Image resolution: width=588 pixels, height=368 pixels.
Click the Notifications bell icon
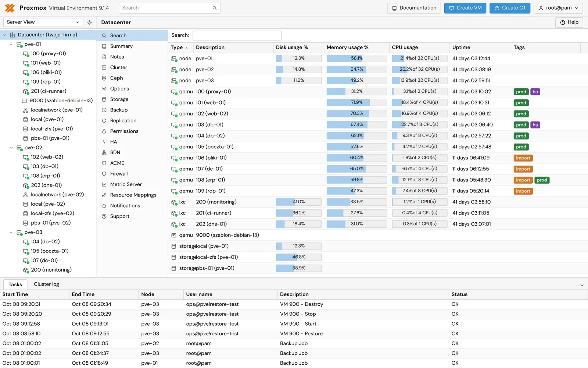click(104, 206)
